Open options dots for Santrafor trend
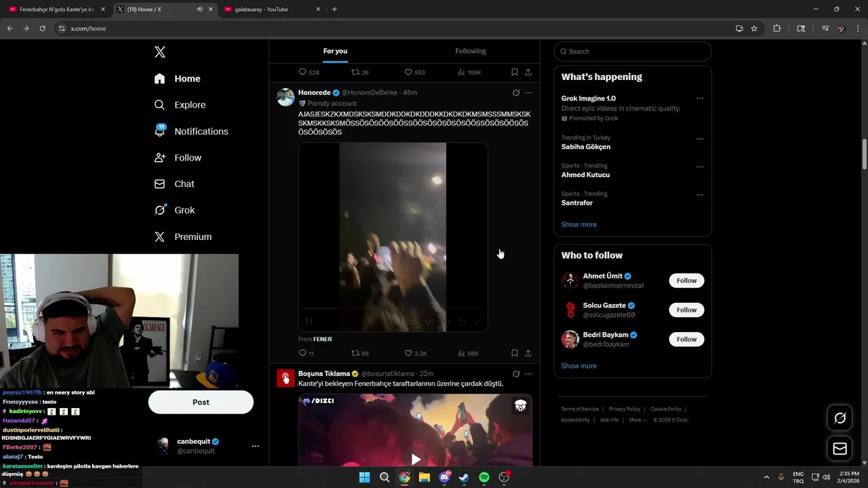 click(700, 195)
